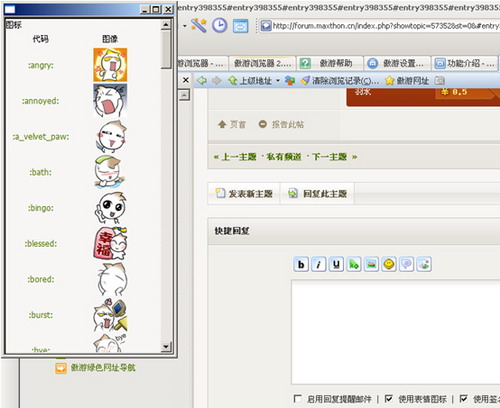Click the quote speech-bubble editor icon
This screenshot has height=408, width=500.
pos(407,264)
